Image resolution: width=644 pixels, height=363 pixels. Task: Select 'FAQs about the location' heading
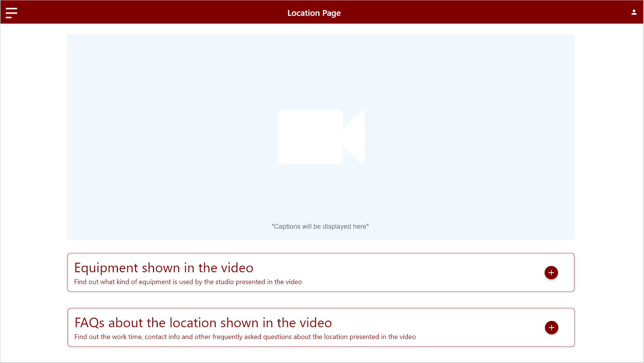click(203, 323)
